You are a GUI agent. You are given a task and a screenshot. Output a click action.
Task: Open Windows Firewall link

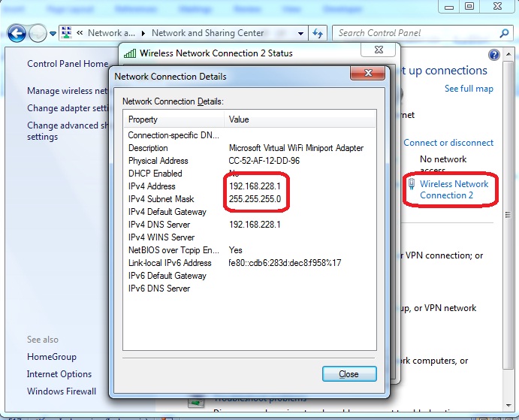point(62,391)
